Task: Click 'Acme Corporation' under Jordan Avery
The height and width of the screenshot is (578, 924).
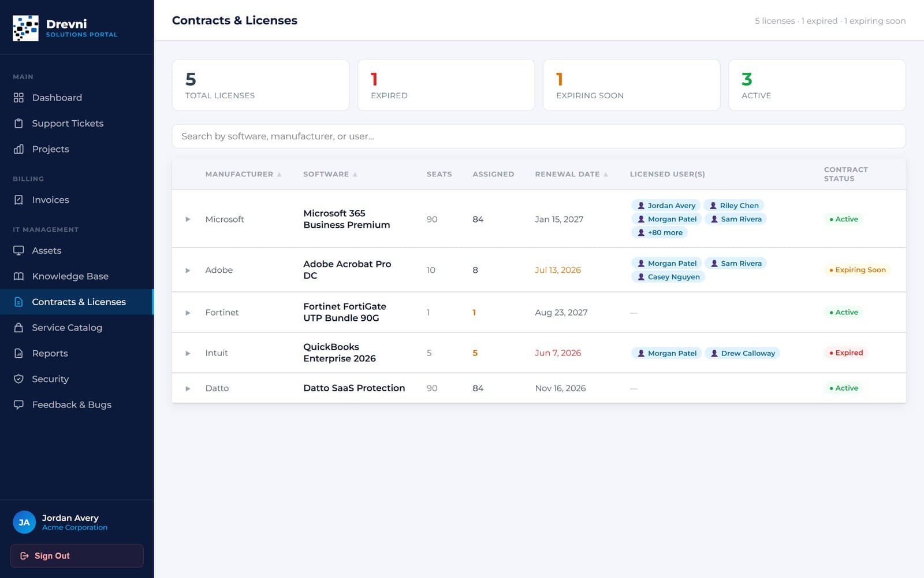Action: pyautogui.click(x=74, y=527)
